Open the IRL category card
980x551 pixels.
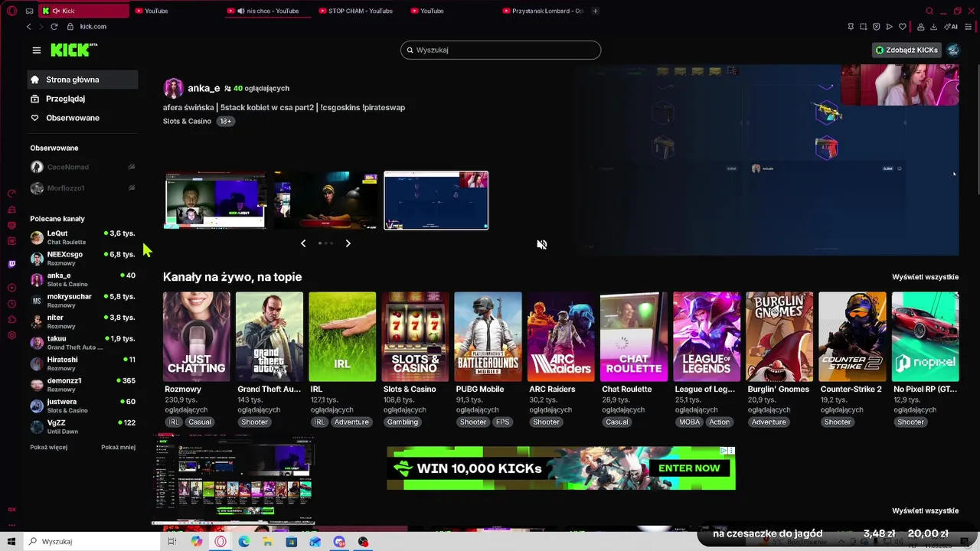342,337
